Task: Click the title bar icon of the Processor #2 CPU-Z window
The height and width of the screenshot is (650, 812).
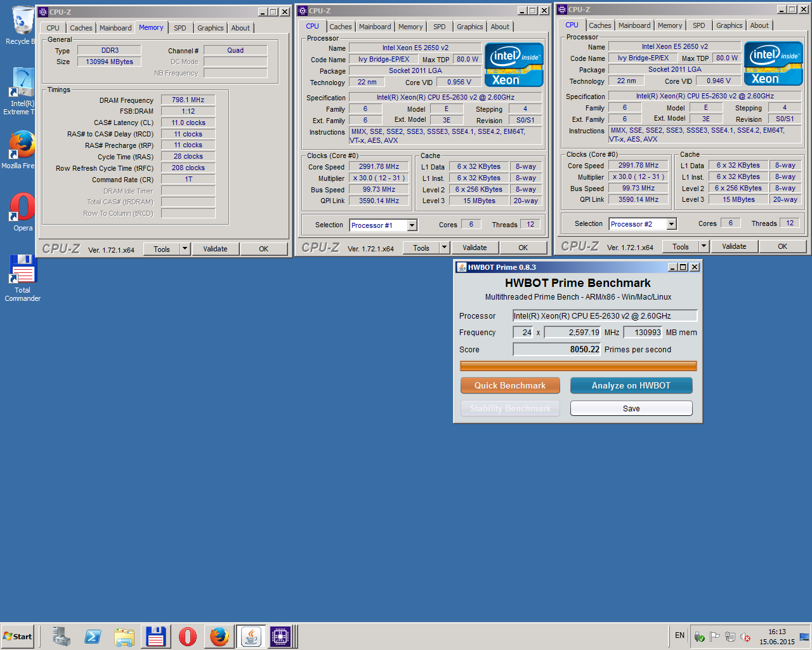Action: point(562,10)
